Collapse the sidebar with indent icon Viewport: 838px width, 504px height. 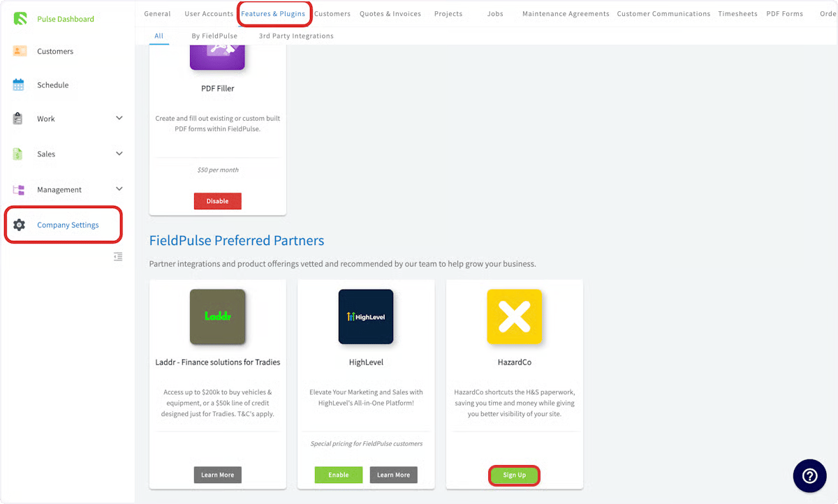pyautogui.click(x=118, y=257)
